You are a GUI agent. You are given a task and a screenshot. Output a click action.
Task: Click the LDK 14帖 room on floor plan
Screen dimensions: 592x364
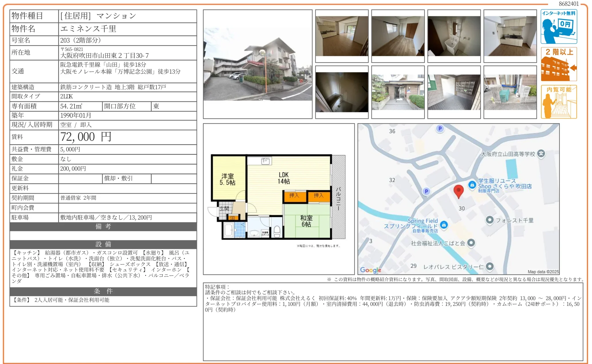tap(284, 178)
